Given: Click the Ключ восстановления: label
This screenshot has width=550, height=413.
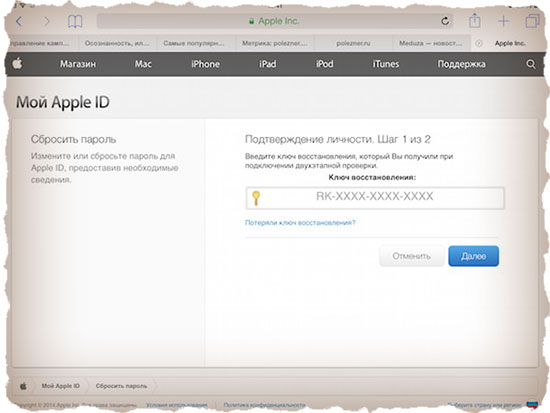Looking at the screenshot, I should [372, 178].
